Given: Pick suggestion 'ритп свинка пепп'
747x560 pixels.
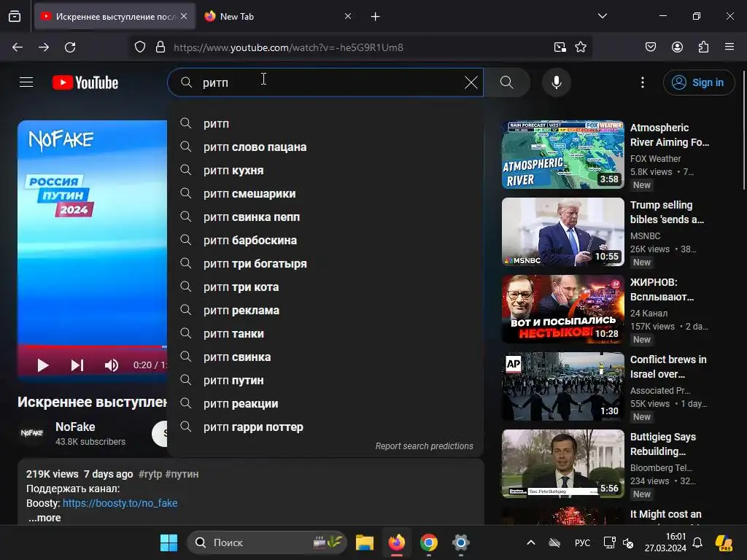Looking at the screenshot, I should [x=325, y=217].
